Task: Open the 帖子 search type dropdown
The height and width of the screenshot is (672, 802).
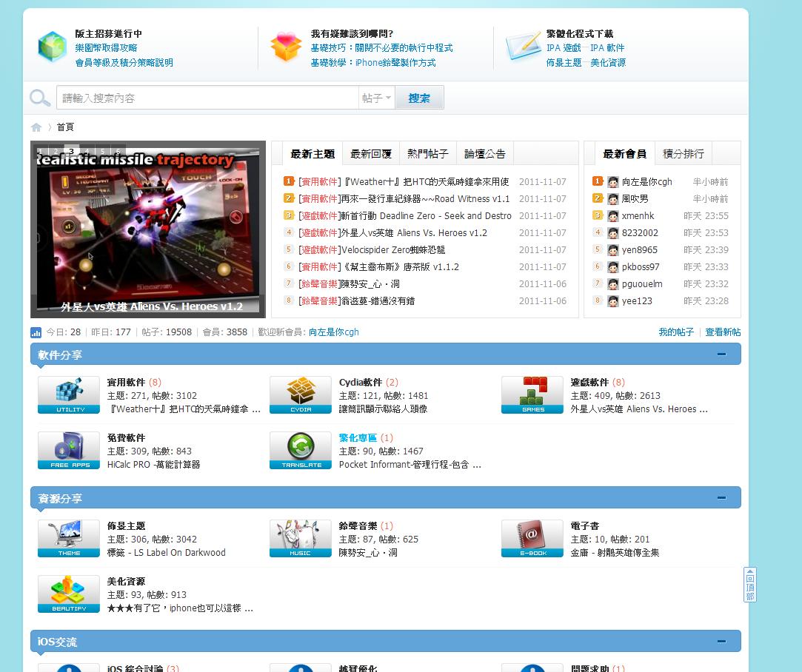Action: click(x=376, y=98)
